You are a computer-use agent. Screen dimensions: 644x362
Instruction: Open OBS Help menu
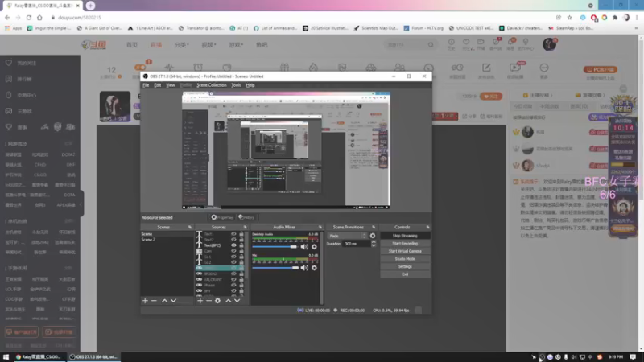click(x=250, y=85)
